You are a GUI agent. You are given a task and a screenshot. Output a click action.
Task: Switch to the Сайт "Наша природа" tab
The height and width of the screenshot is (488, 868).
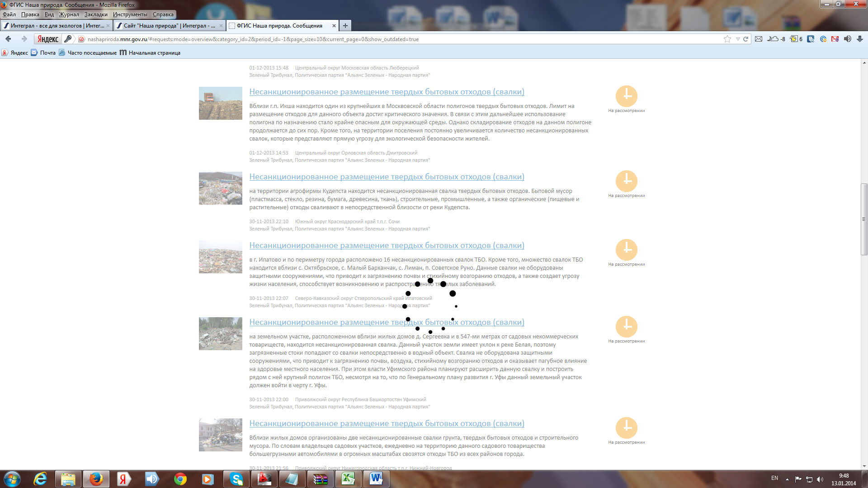(169, 26)
